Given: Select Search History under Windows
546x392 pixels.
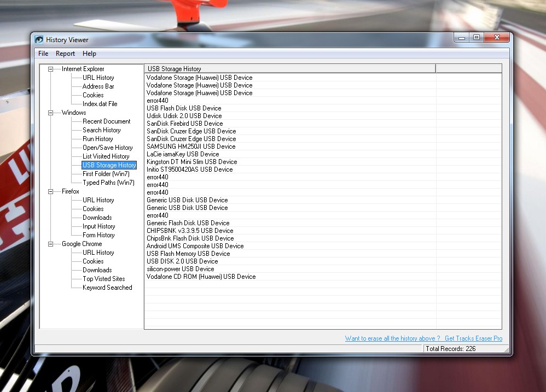Looking at the screenshot, I should (x=102, y=130).
